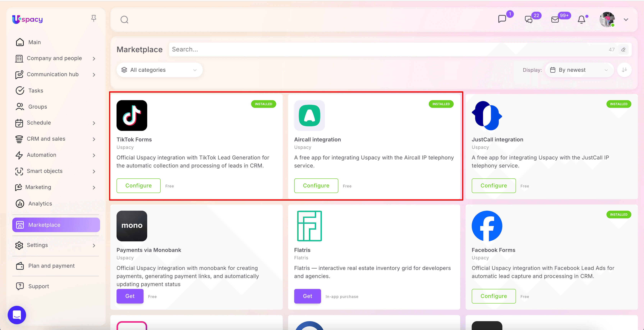Configure the Aircall integration app
The image size is (644, 330).
click(316, 186)
